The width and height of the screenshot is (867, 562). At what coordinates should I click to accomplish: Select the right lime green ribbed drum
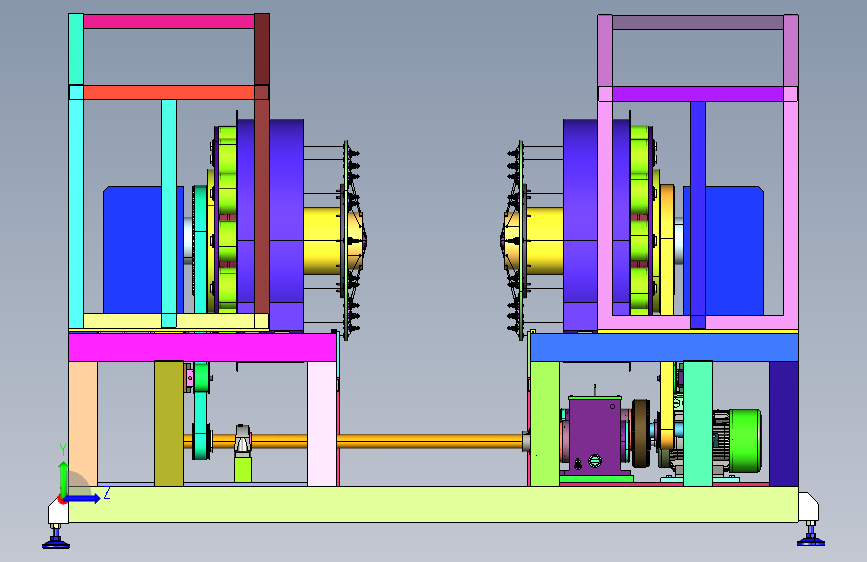639,220
